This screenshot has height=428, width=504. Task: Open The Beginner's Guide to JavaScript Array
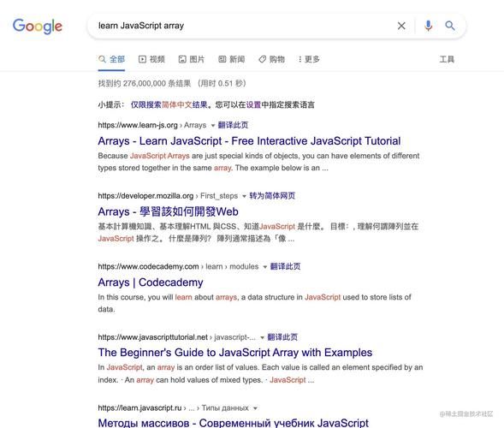235,353
